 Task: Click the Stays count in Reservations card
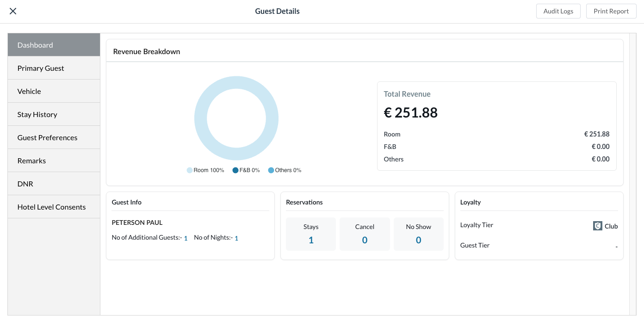pyautogui.click(x=311, y=240)
